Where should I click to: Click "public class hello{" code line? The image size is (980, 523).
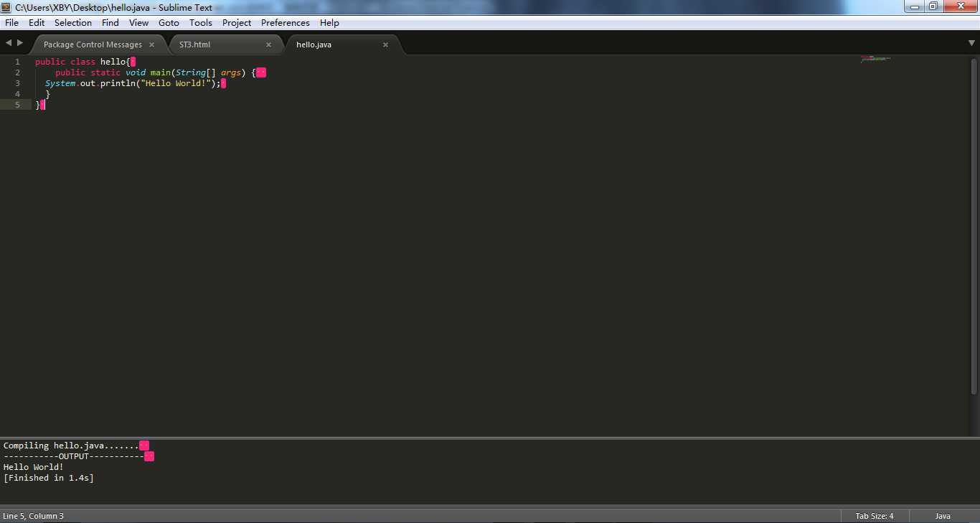click(83, 62)
